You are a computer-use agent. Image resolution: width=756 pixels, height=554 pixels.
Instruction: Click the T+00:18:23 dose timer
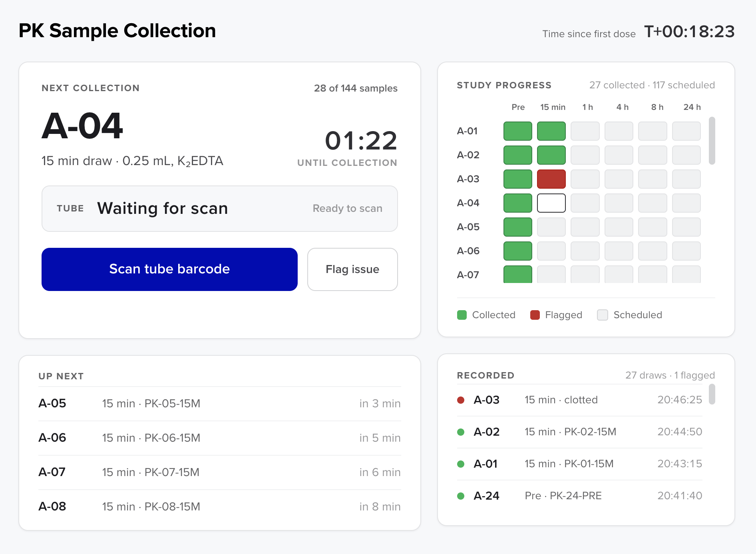click(x=689, y=32)
